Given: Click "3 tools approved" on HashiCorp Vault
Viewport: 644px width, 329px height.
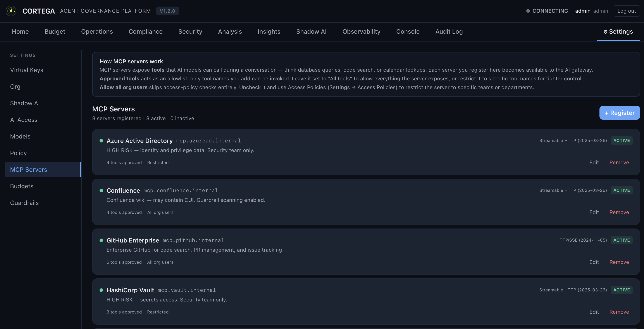Looking at the screenshot, I should 124,312.
